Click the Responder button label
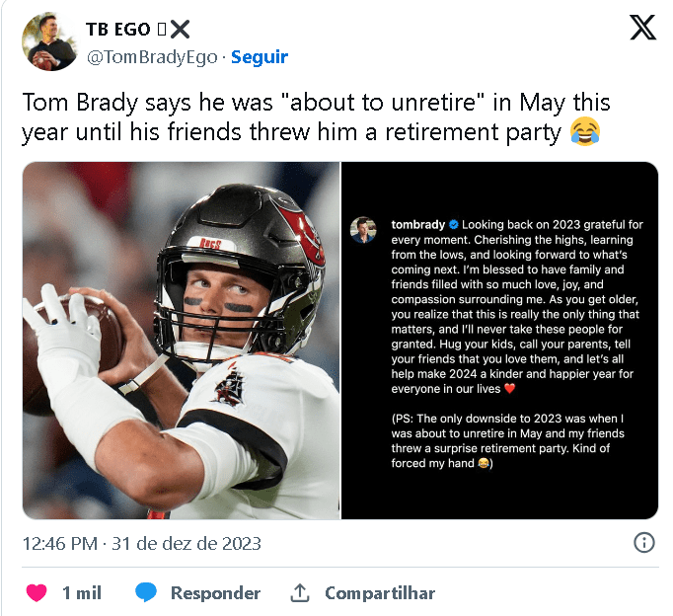Screen dimensions: 673x616 [x=215, y=593]
